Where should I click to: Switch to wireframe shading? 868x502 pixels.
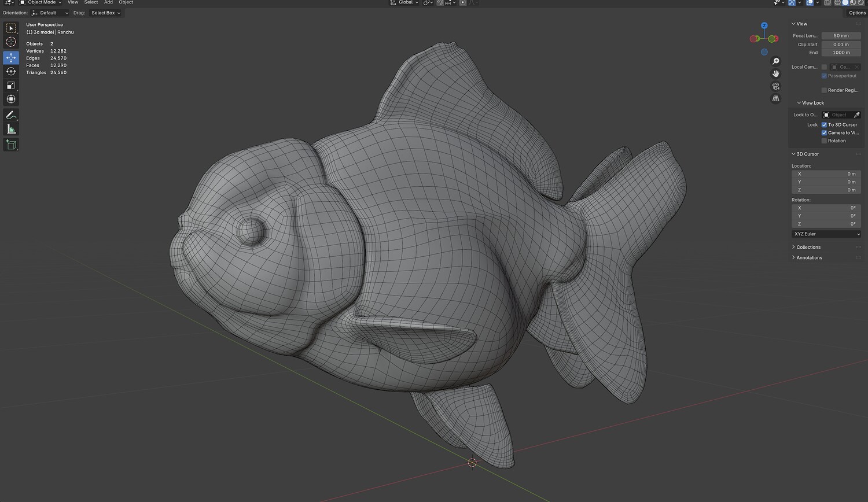[837, 3]
